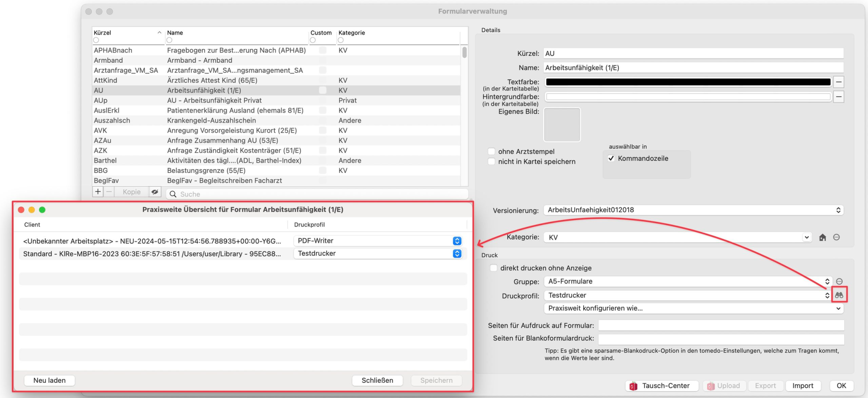Click 'Seiten für Blankoformulardruck' field
Screen dimensions: 868x398
[721, 339]
